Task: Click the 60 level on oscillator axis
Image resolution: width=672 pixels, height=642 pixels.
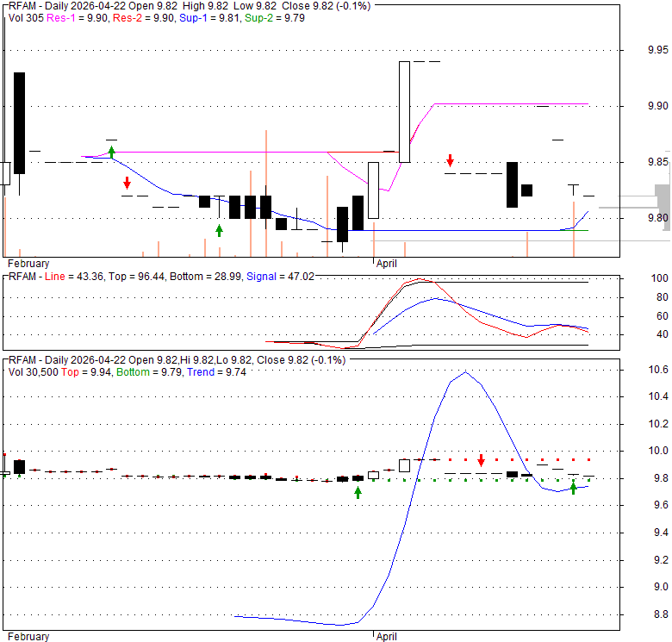Action: [663, 316]
